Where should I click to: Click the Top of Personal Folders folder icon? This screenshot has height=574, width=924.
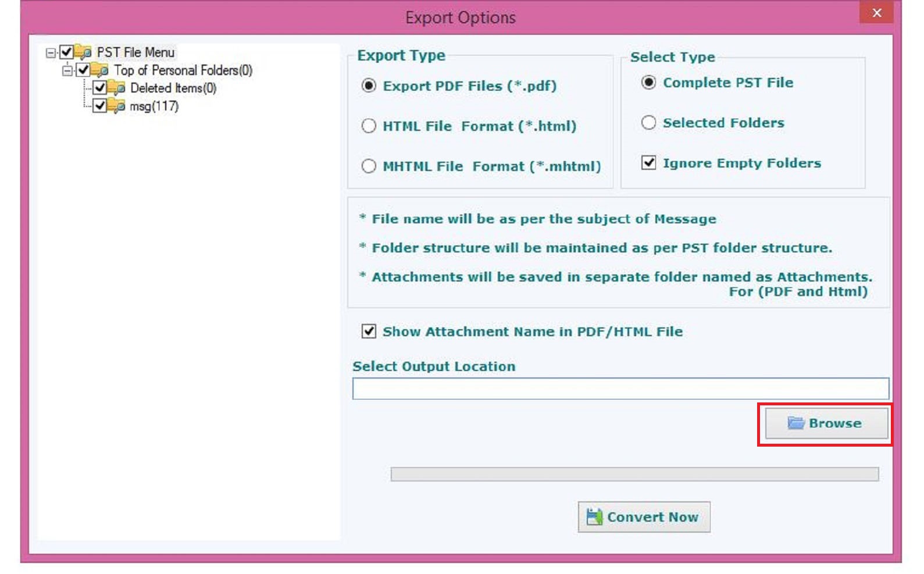99,70
